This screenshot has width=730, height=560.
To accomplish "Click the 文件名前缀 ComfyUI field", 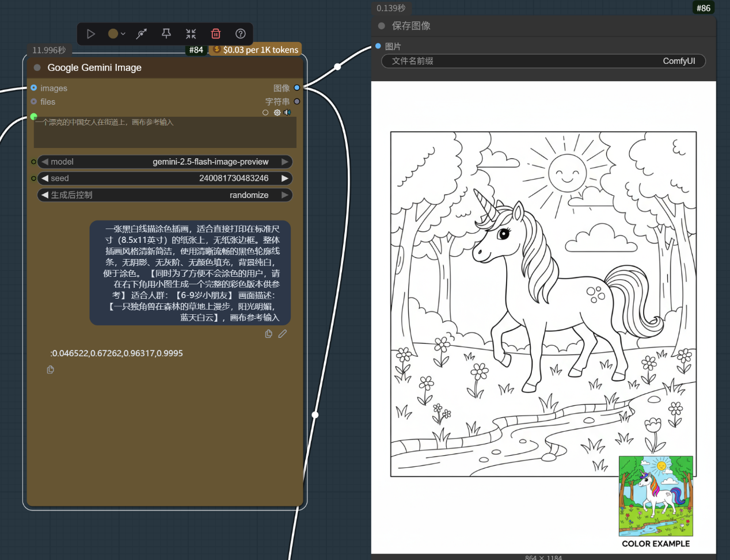I will click(543, 61).
